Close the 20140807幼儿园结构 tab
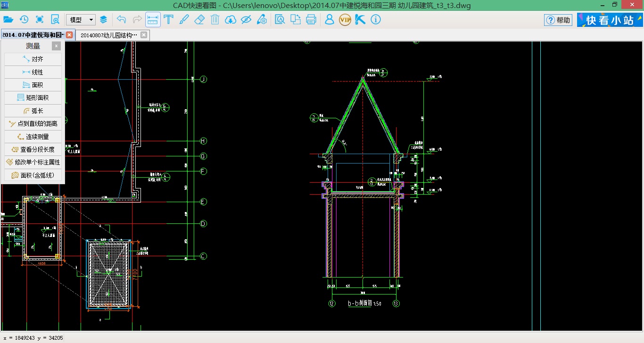644x343 pixels. coord(144,35)
